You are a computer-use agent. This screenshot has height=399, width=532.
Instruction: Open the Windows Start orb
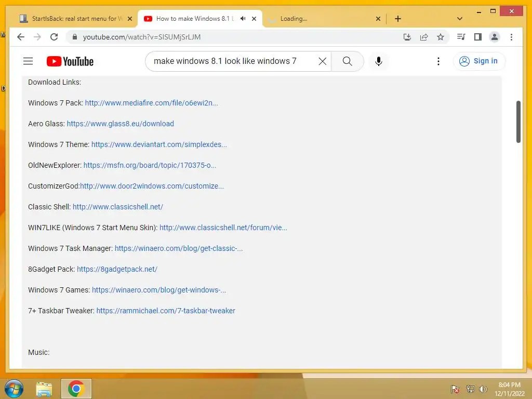click(x=14, y=389)
